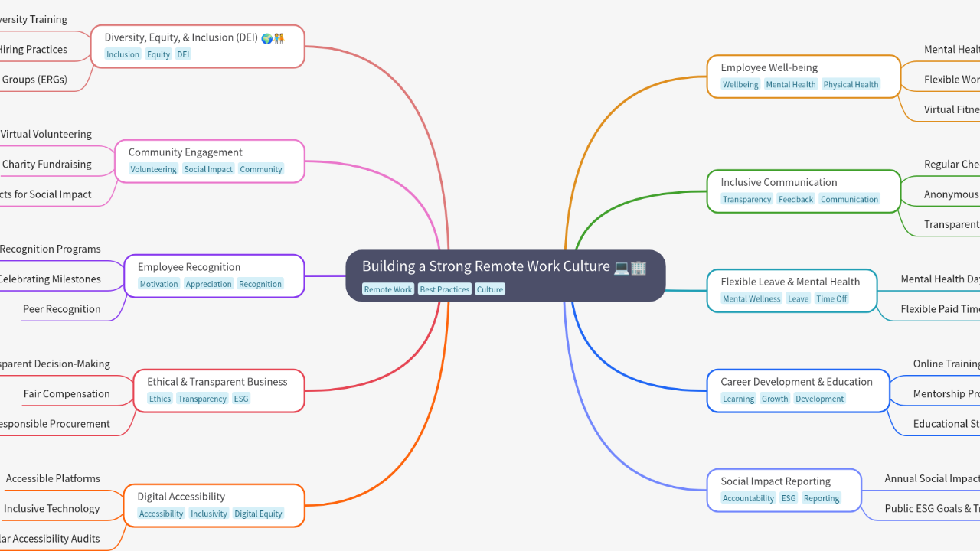Click the Growth tag
This screenshot has width=980, height=551.
(775, 399)
